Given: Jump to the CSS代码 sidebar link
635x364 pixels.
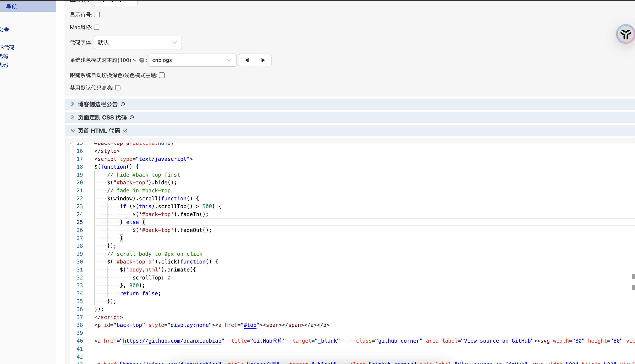Looking at the screenshot, I should (x=7, y=48).
